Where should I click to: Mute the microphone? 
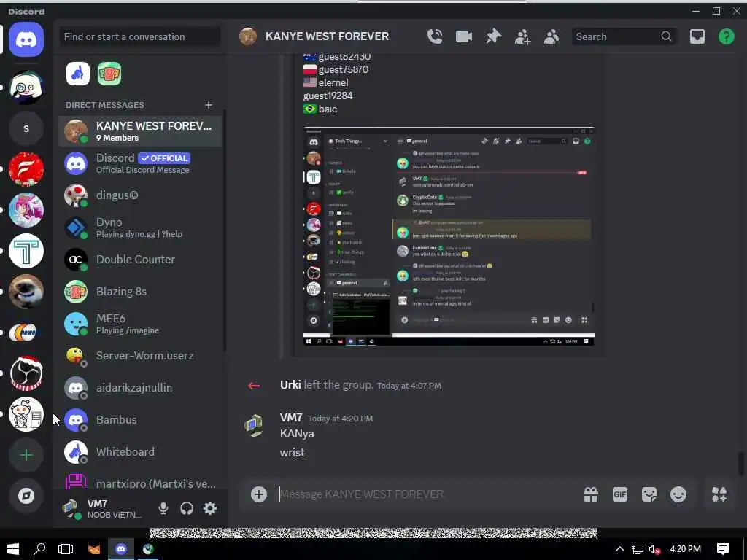163,508
